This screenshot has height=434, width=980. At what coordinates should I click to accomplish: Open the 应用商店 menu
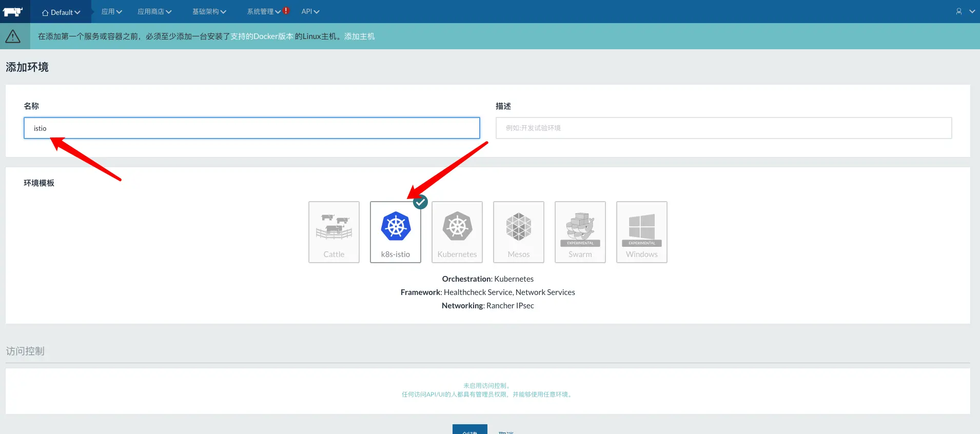[x=154, y=11]
